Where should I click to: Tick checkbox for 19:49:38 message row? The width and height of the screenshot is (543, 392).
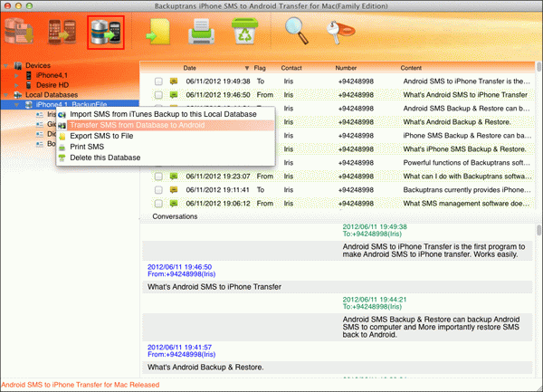coord(158,81)
